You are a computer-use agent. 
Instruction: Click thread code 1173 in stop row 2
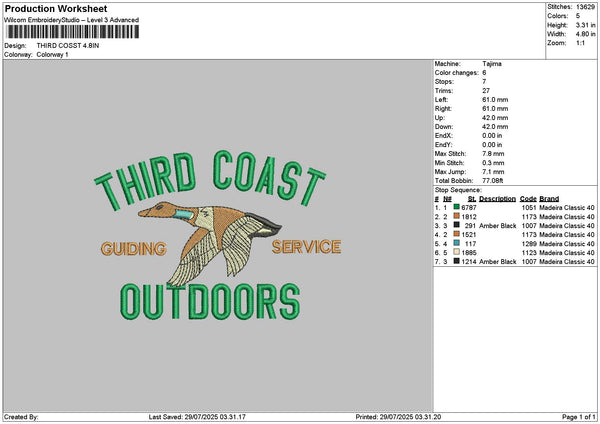coord(528,217)
